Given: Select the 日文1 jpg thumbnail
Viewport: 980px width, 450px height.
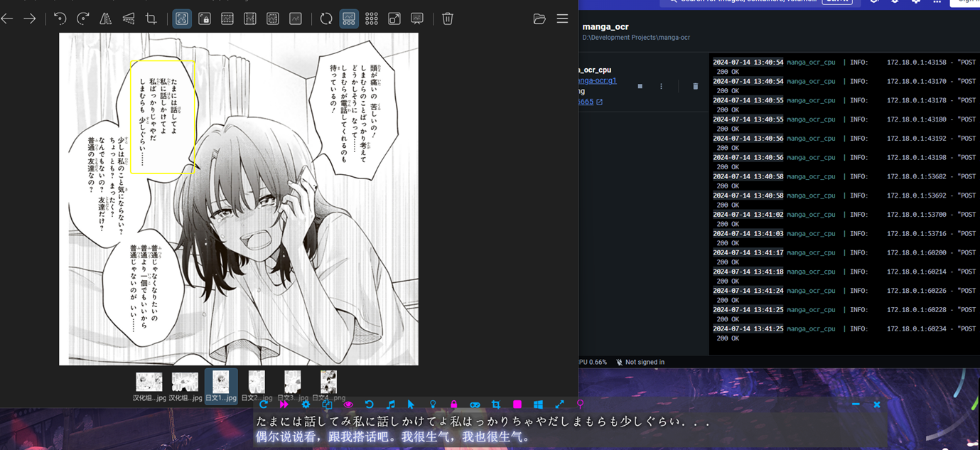Looking at the screenshot, I should coord(221,386).
